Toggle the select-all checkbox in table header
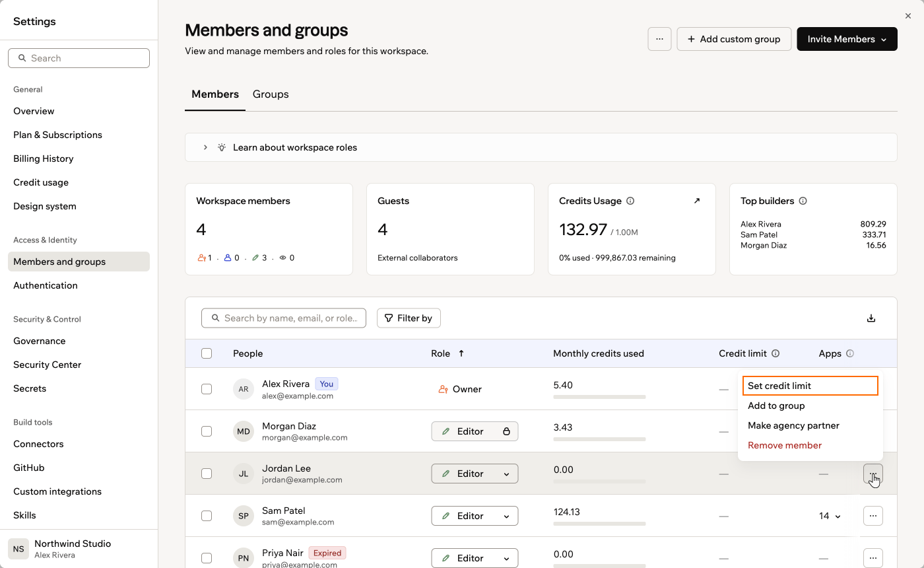The image size is (924, 568). pos(207,353)
